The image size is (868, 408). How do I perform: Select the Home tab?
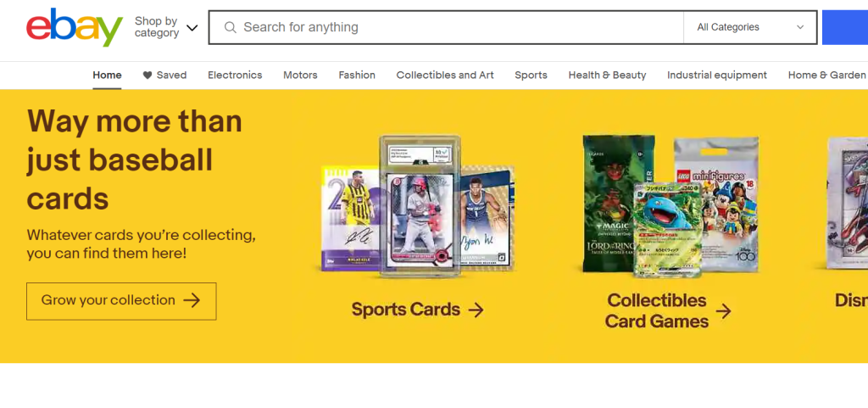107,75
